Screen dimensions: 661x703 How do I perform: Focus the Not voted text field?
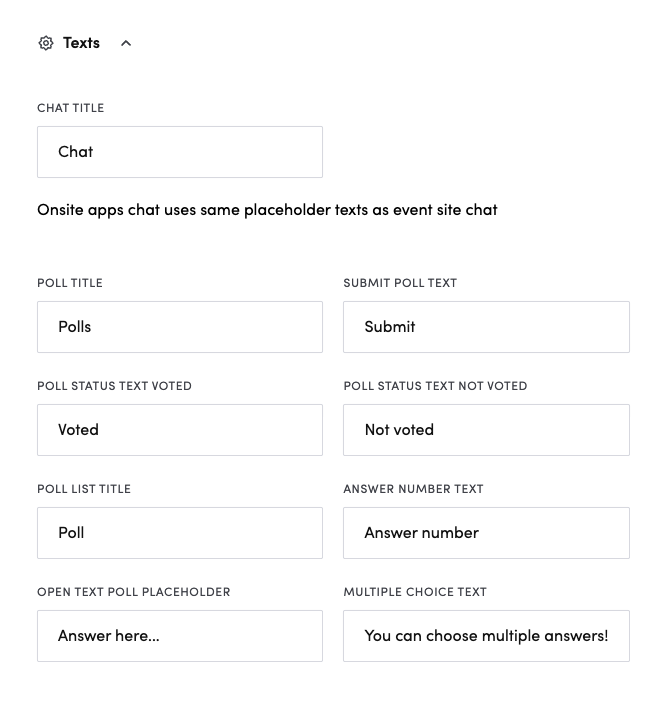click(x=486, y=430)
